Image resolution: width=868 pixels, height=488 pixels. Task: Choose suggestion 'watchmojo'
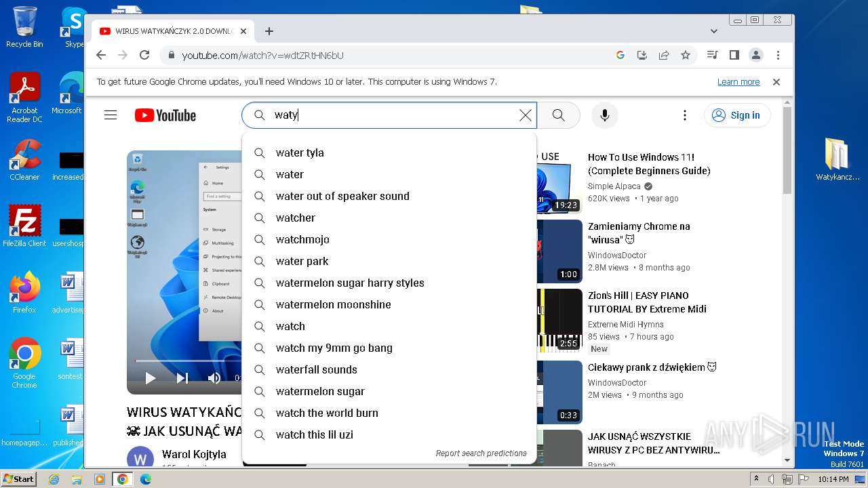tap(389, 239)
